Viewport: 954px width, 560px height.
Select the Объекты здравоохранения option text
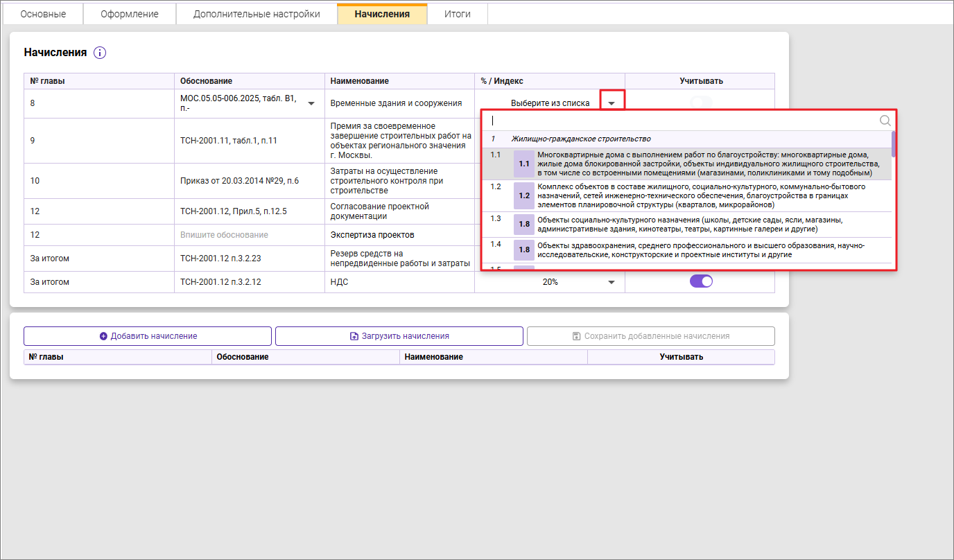700,250
